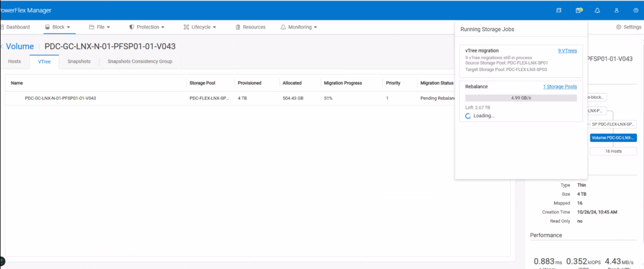
Task: Click the round badge icon at bottom-left
Action: tap(2, 260)
